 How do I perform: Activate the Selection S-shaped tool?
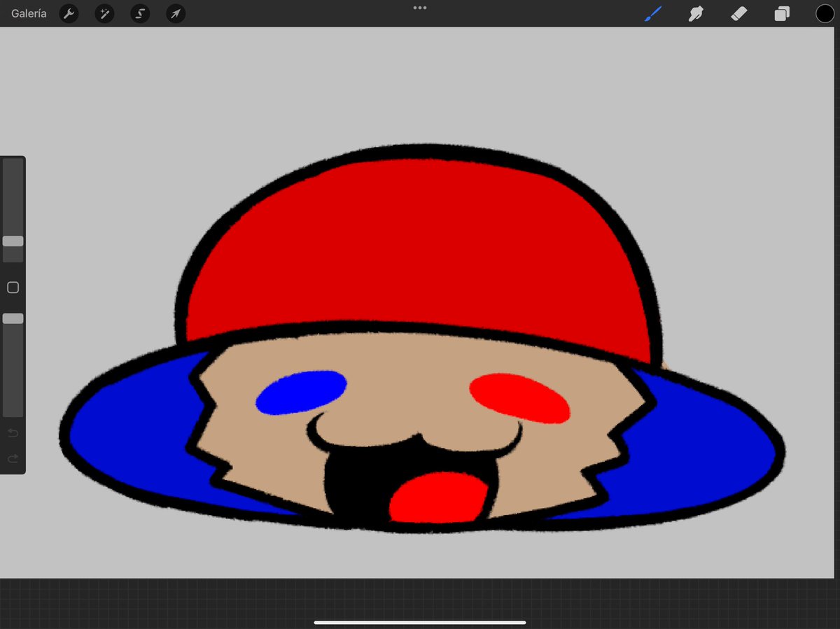click(x=140, y=13)
